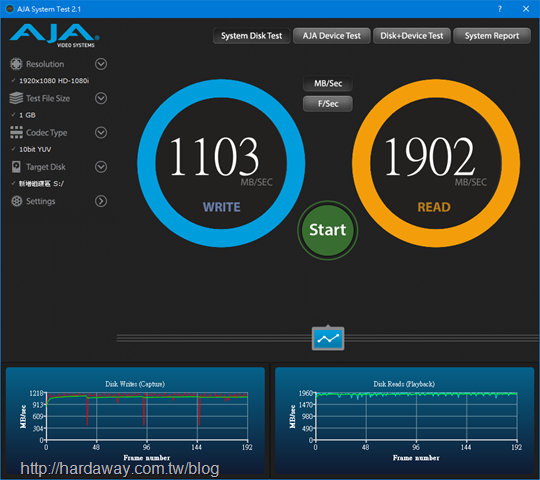Click the Settings cog icon
The width and height of the screenshot is (540, 480).
(x=17, y=201)
